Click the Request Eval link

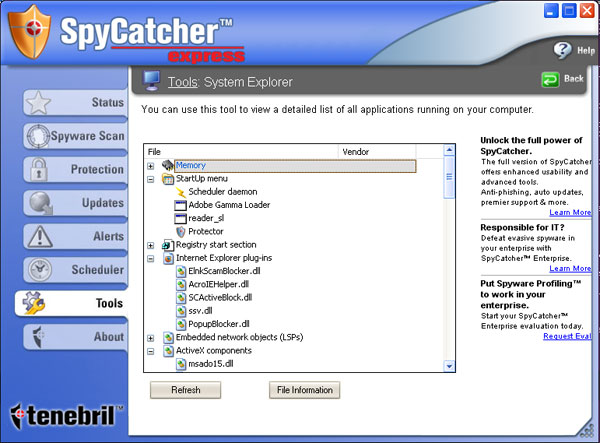567,336
